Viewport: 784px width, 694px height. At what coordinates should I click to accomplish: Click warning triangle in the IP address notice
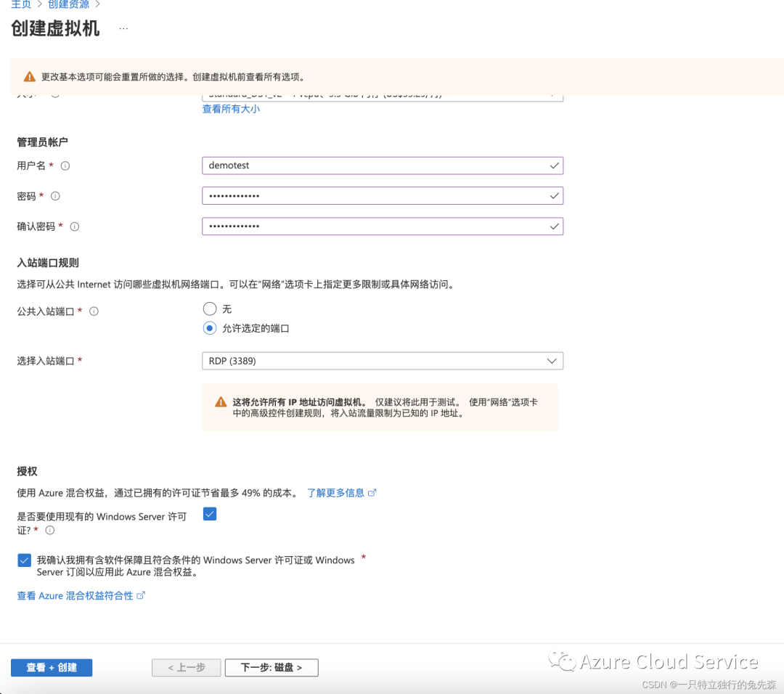pyautogui.click(x=221, y=402)
